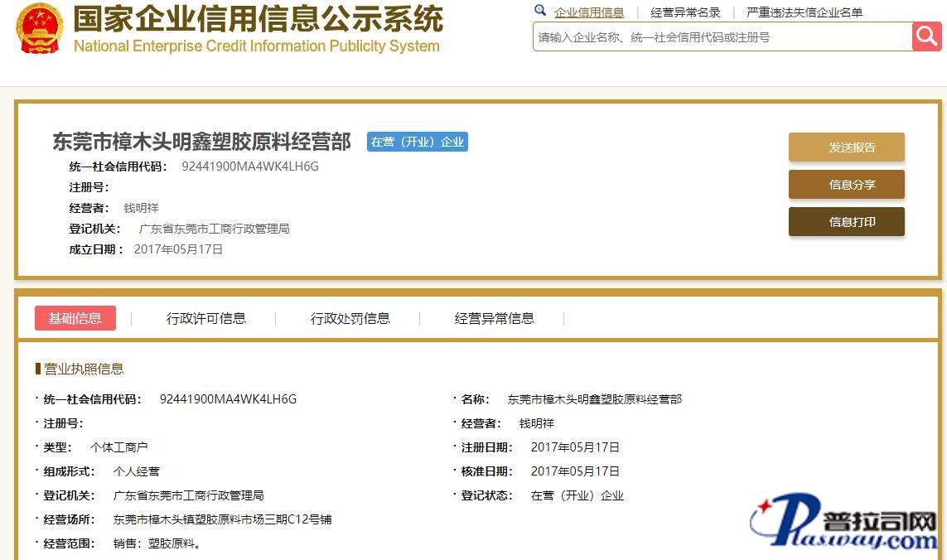The height and width of the screenshot is (560, 947).
Task: Click the site title 国家企业信用信息公示系统
Action: pos(258,19)
